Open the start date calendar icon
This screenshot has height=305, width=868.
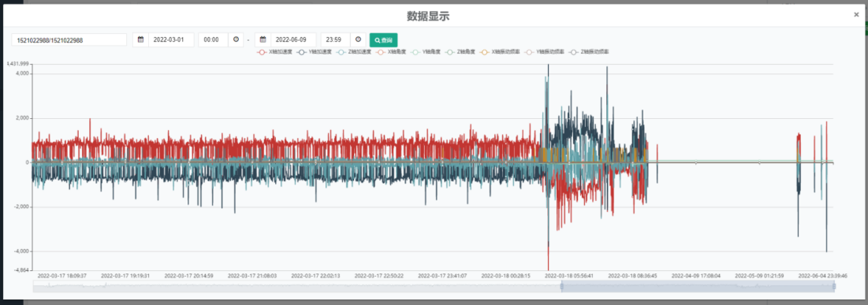140,40
